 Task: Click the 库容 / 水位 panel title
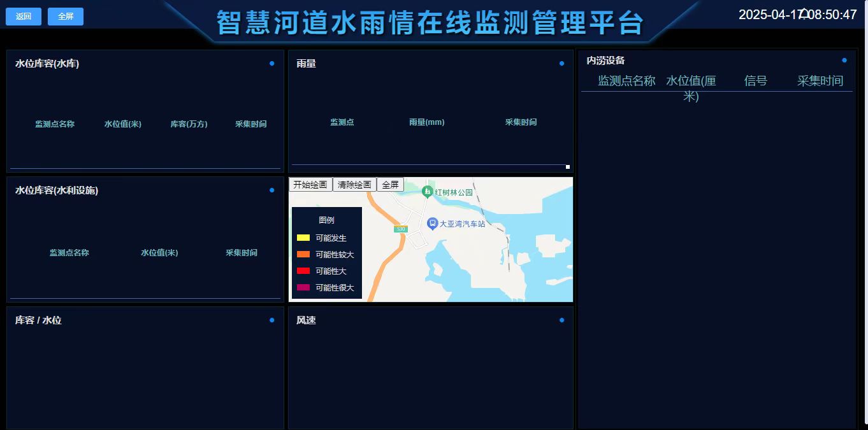[38, 320]
